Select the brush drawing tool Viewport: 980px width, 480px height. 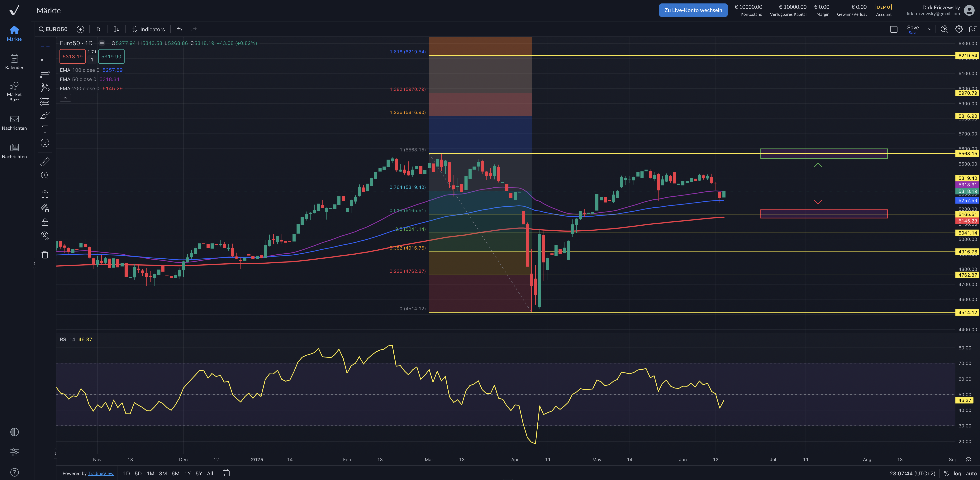click(45, 115)
